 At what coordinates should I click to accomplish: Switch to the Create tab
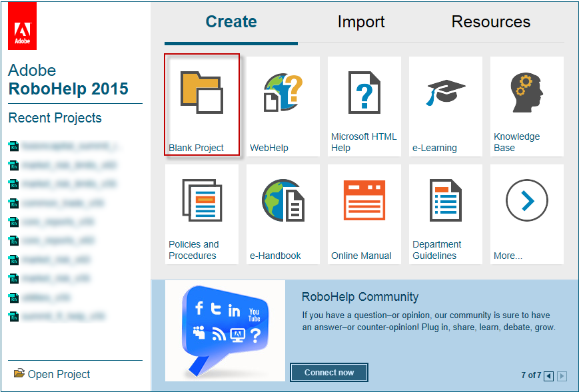(x=231, y=22)
